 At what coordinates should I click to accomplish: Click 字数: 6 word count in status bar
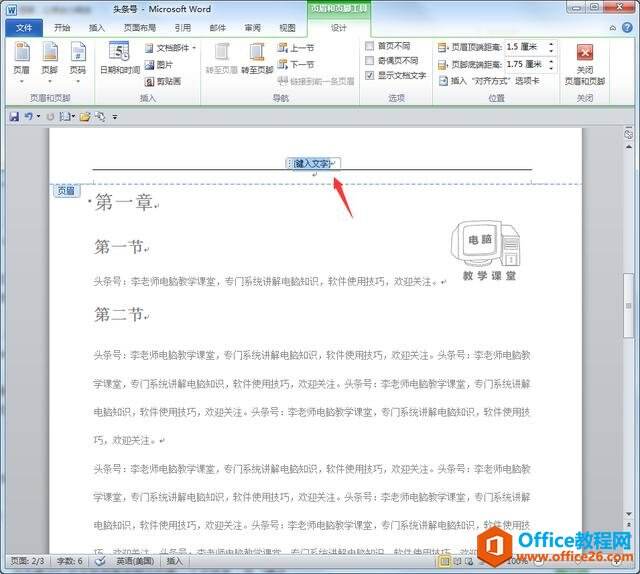69,561
